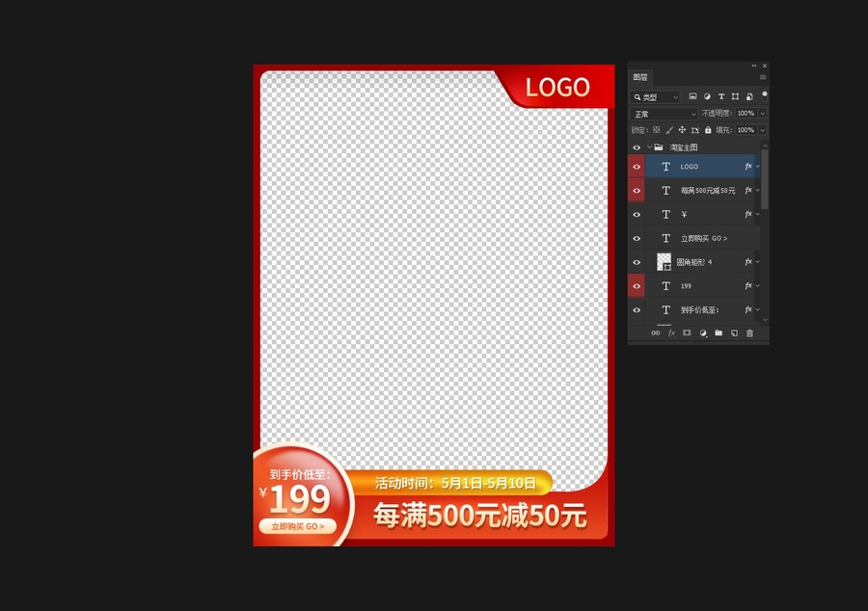Hide the 立即购买 GO > layer
This screenshot has height=611, width=868.
click(x=637, y=238)
